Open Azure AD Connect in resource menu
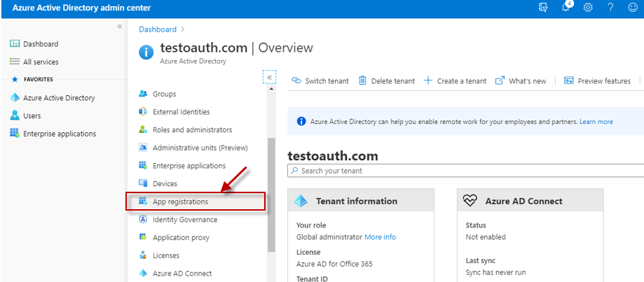Screen dimensions: 644x282 point(182,274)
